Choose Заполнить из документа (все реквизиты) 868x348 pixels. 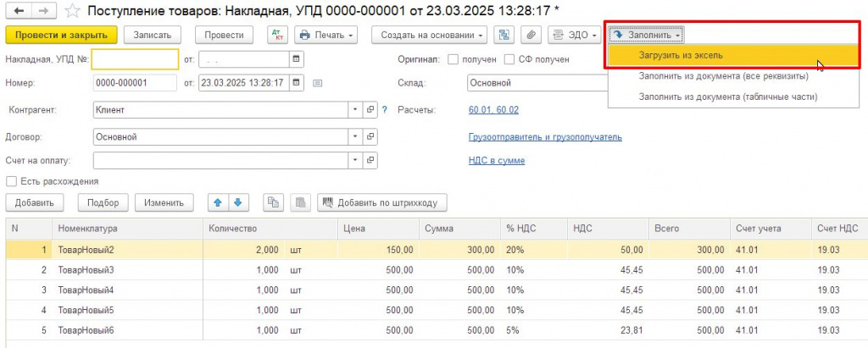pyautogui.click(x=735, y=76)
